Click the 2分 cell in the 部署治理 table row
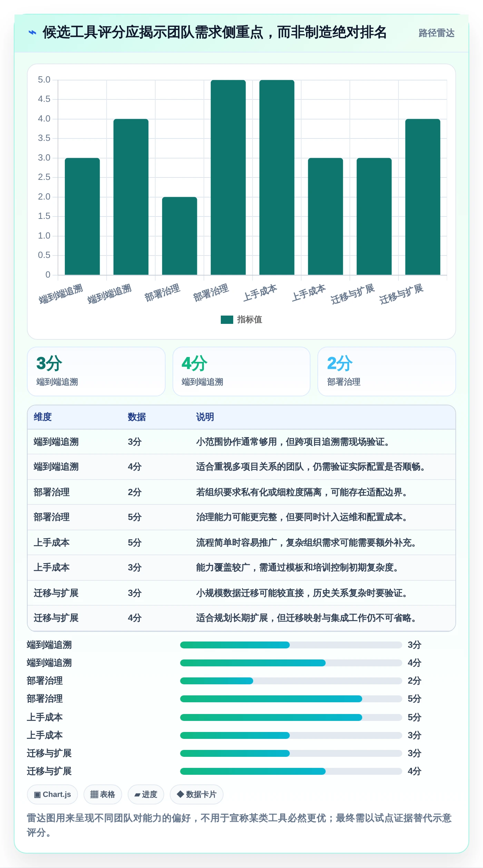Screen dimensions: 483x868 click(135, 492)
